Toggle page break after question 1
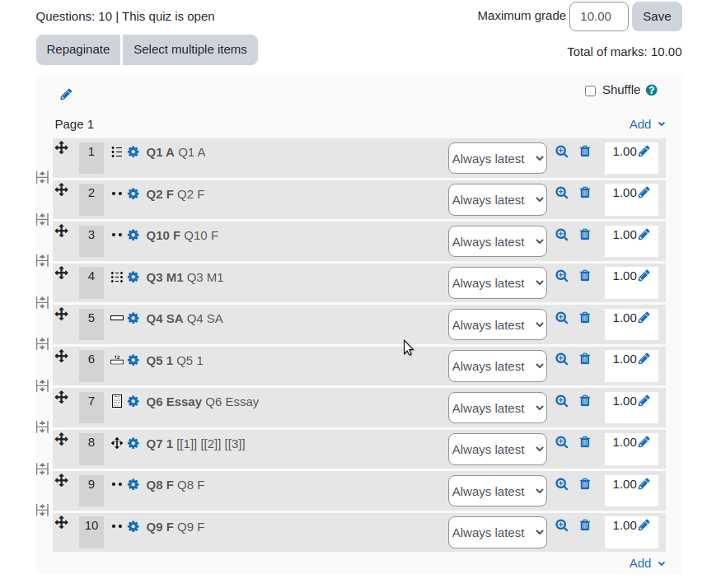The image size is (721, 588). [42, 177]
